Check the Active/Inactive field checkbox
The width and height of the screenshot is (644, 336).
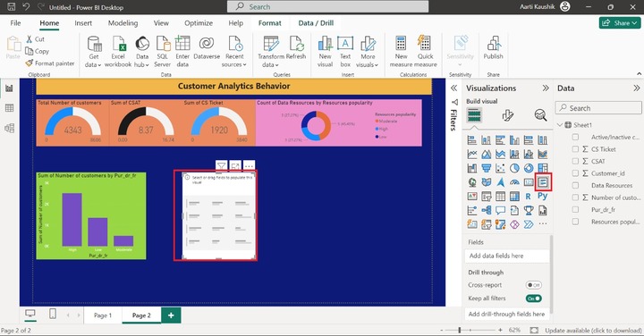[575, 137]
